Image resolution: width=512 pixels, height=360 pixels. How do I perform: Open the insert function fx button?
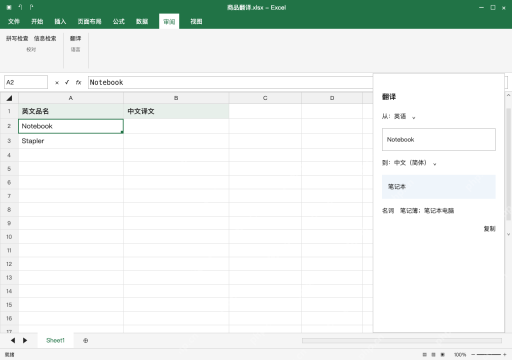[x=78, y=82]
